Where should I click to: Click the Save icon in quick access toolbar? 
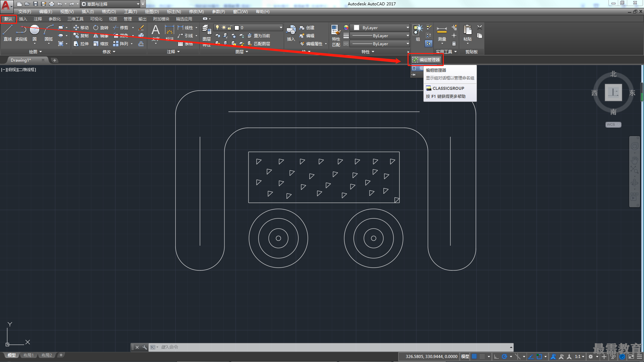(x=36, y=4)
